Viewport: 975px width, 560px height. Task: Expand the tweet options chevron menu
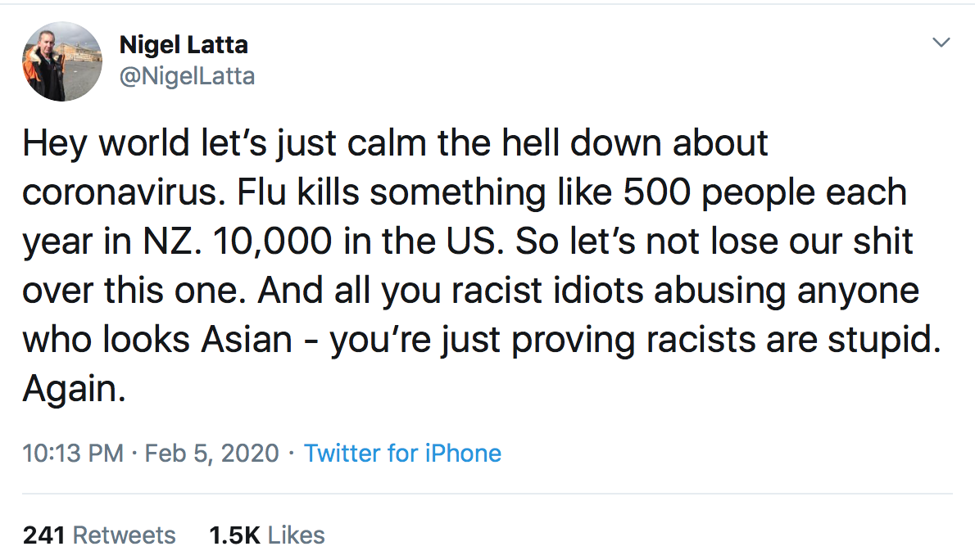pos(942,42)
